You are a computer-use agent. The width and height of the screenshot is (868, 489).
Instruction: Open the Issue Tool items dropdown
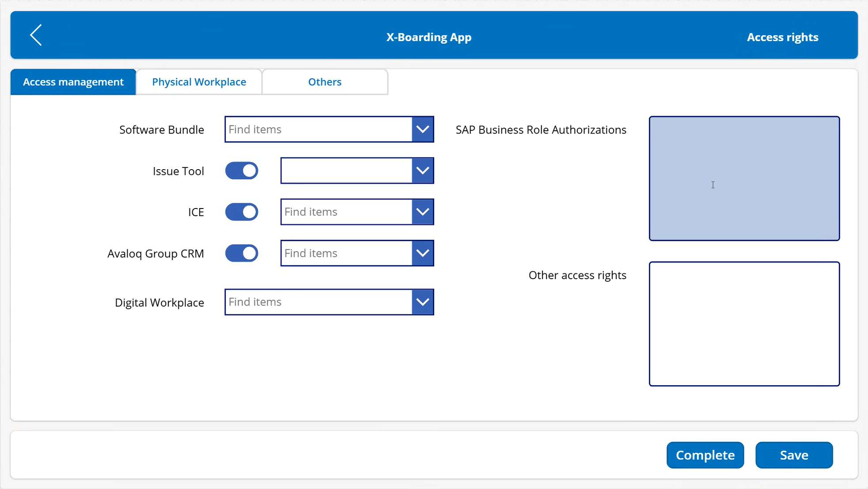[422, 171]
